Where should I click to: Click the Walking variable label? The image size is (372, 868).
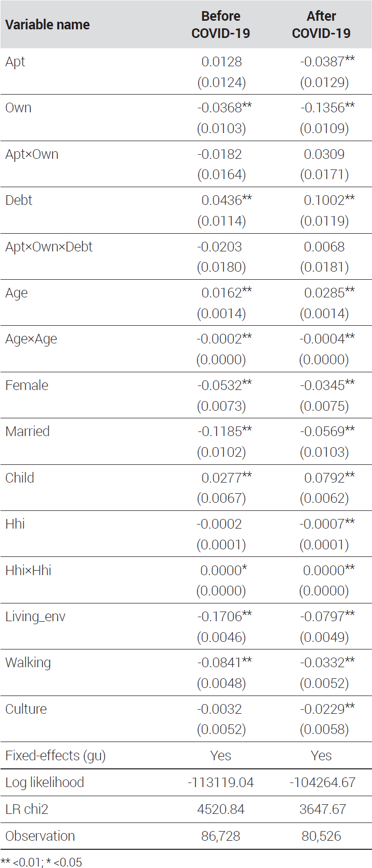[28, 663]
